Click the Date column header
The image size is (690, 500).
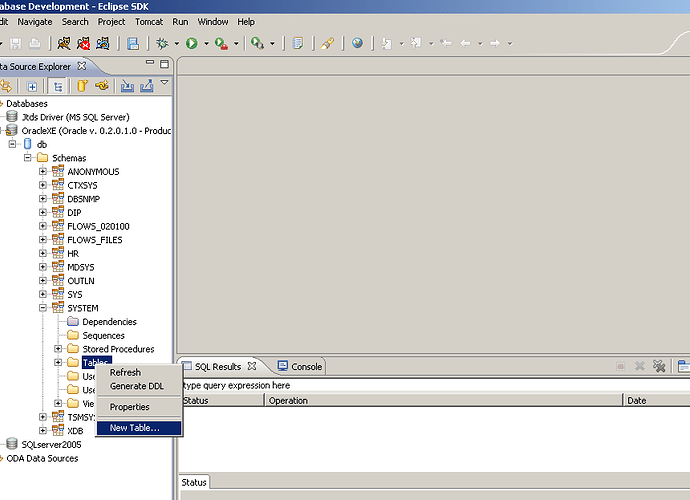pyautogui.click(x=657, y=401)
